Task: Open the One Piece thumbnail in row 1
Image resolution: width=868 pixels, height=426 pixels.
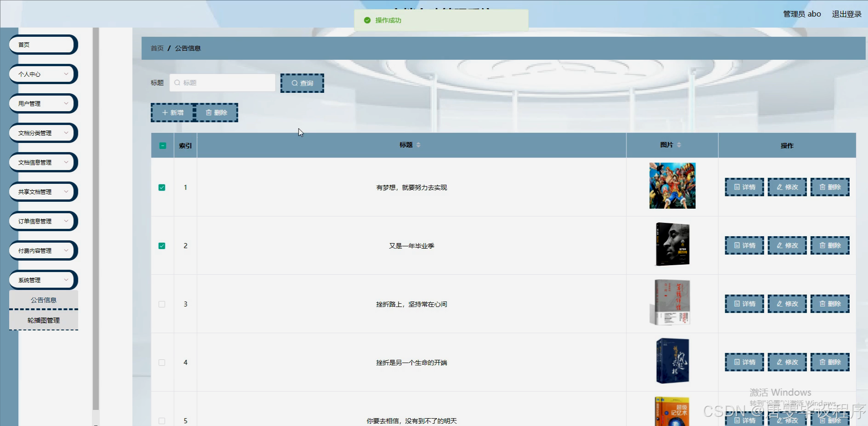Action: (x=672, y=186)
